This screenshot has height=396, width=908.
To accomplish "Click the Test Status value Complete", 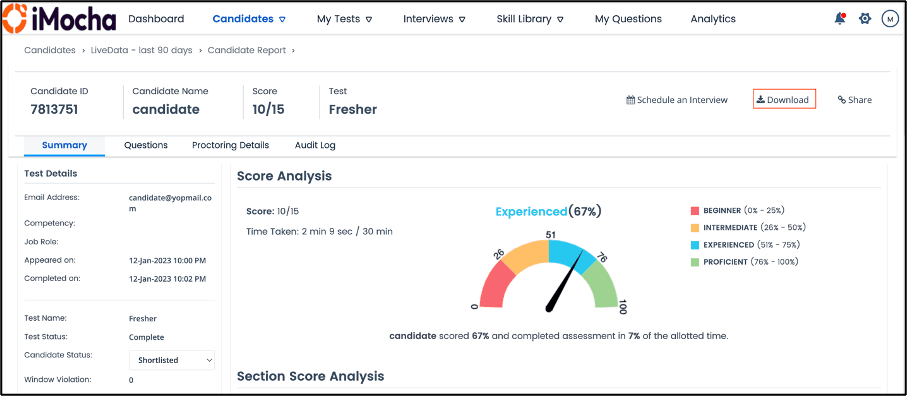I will tap(147, 337).
